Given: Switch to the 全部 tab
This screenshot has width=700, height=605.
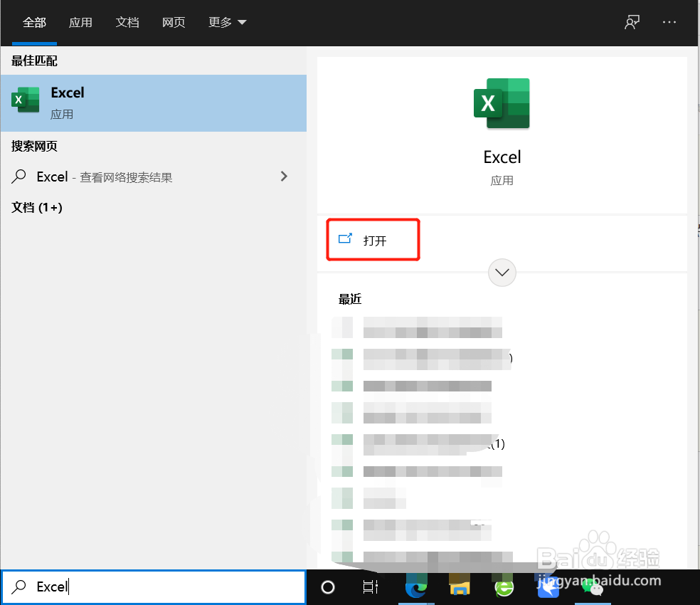Looking at the screenshot, I should pos(34,22).
